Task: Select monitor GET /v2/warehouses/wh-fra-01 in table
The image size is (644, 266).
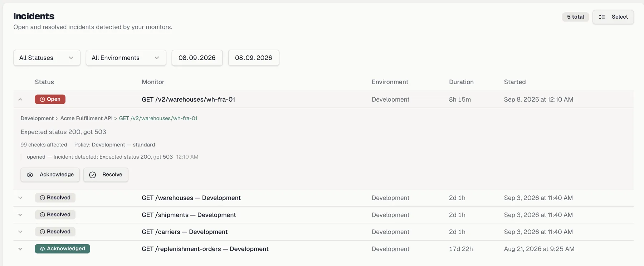Action: pos(188,100)
